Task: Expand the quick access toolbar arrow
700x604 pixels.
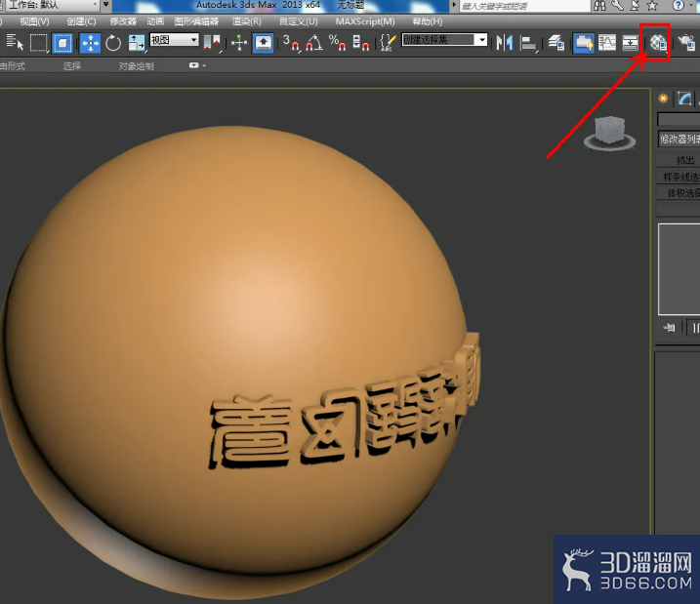Action: pyautogui.click(x=106, y=5)
